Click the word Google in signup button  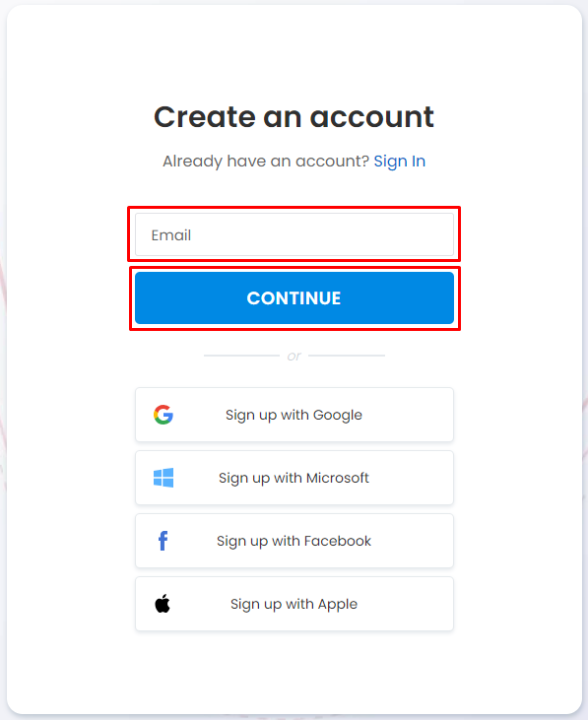coord(338,415)
